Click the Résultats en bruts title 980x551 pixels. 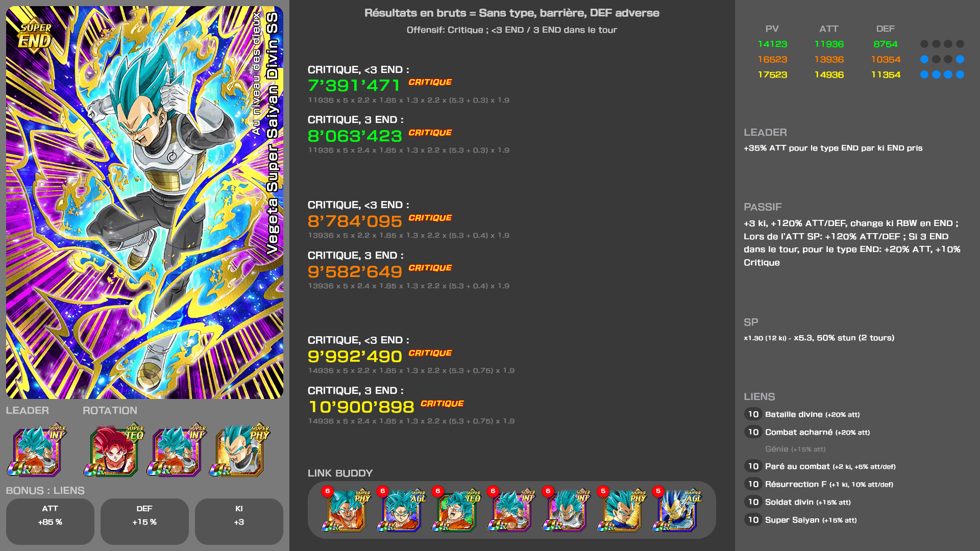pos(512,13)
